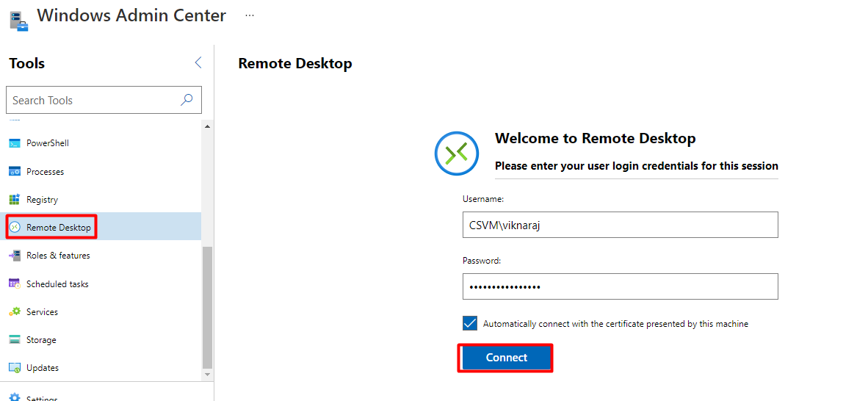Open Scheduled tasks label
The width and height of the screenshot is (868, 401).
click(x=57, y=284)
